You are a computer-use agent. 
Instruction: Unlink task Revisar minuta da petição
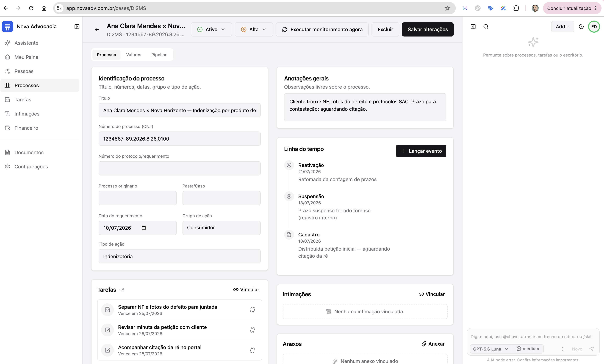click(x=252, y=330)
